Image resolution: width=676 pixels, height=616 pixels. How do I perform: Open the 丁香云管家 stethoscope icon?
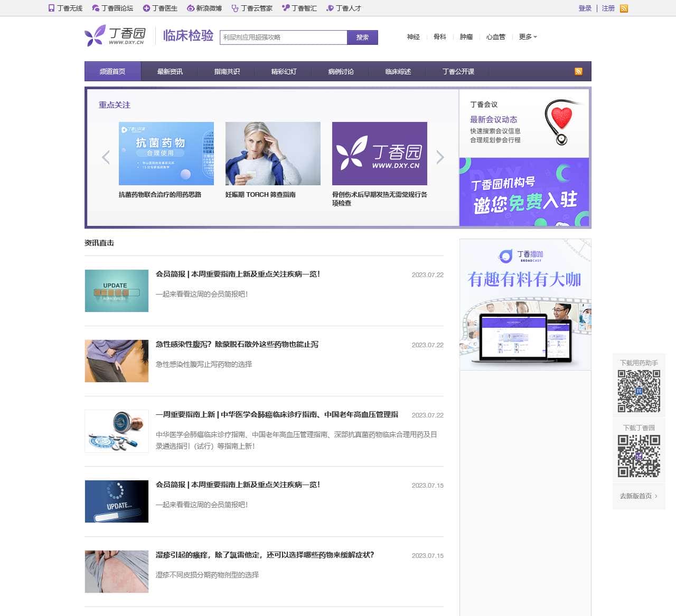point(235,8)
